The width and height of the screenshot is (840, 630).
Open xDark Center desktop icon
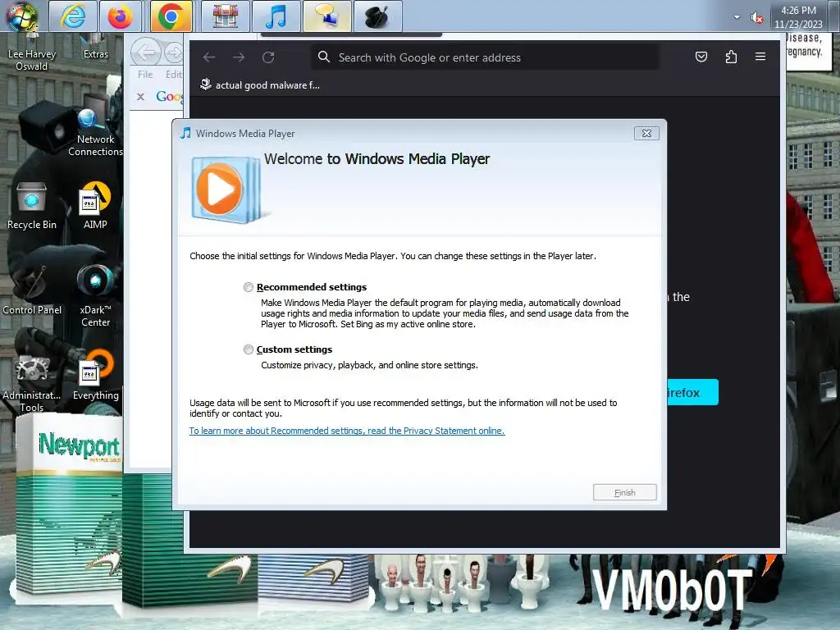(95, 295)
